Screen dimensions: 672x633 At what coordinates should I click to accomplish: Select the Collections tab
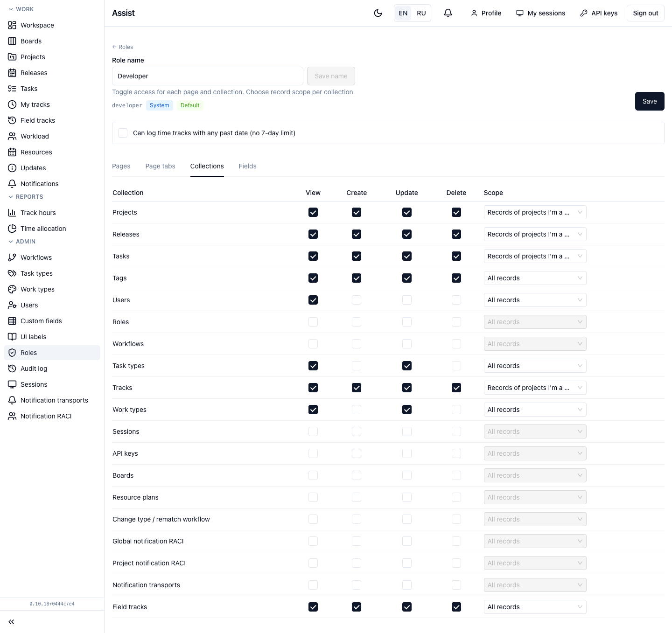pos(207,166)
